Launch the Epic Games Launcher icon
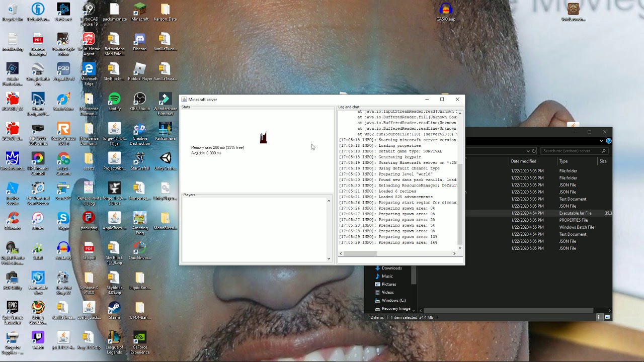The width and height of the screenshot is (644, 362). pos(12,313)
